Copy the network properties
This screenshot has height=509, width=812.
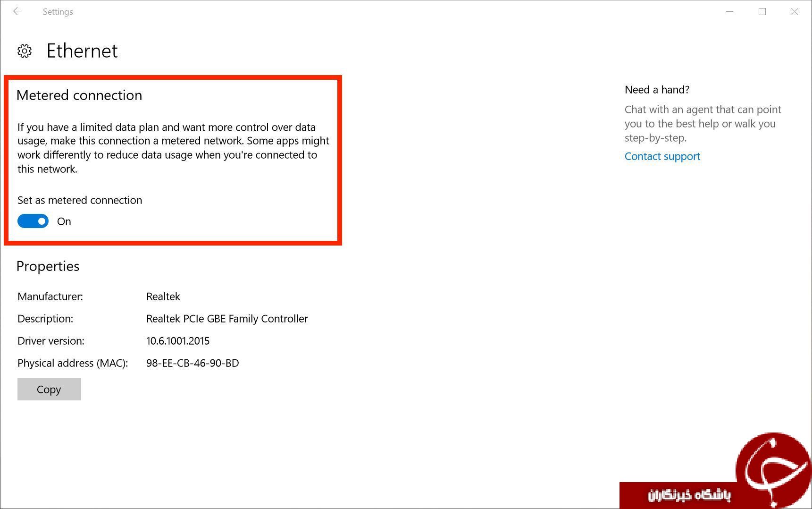point(49,389)
